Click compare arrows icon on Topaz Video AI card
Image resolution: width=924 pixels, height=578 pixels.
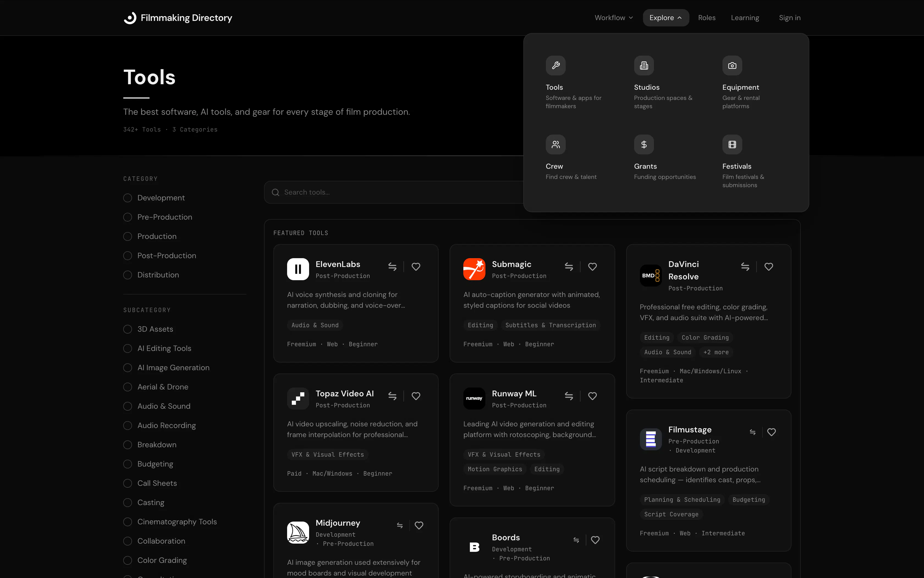tap(392, 396)
